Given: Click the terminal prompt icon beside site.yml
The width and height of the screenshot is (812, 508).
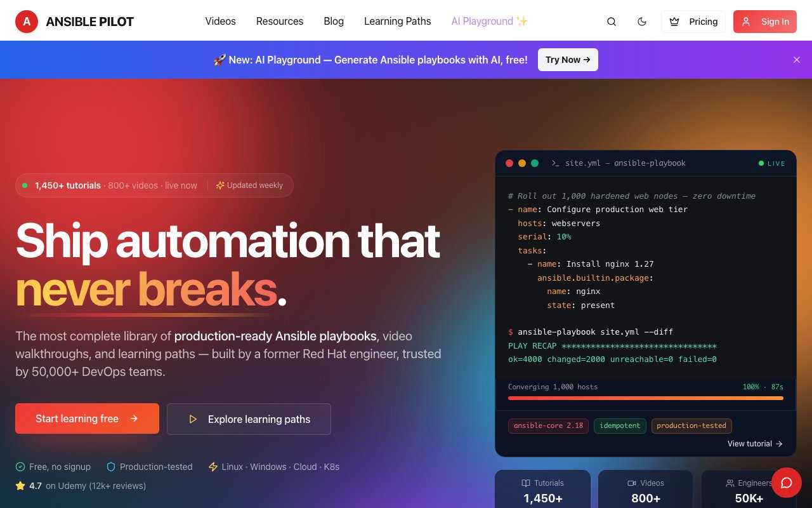Looking at the screenshot, I should coord(555,163).
